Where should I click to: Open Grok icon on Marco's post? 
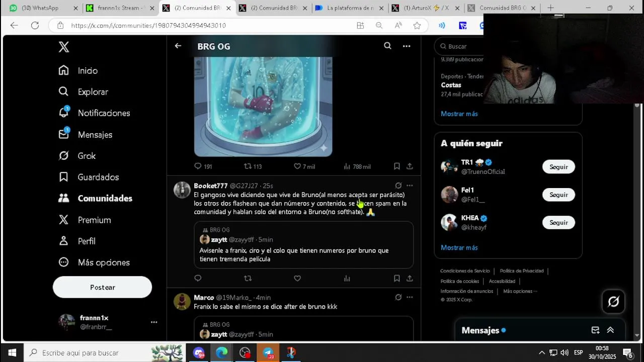pos(398,297)
